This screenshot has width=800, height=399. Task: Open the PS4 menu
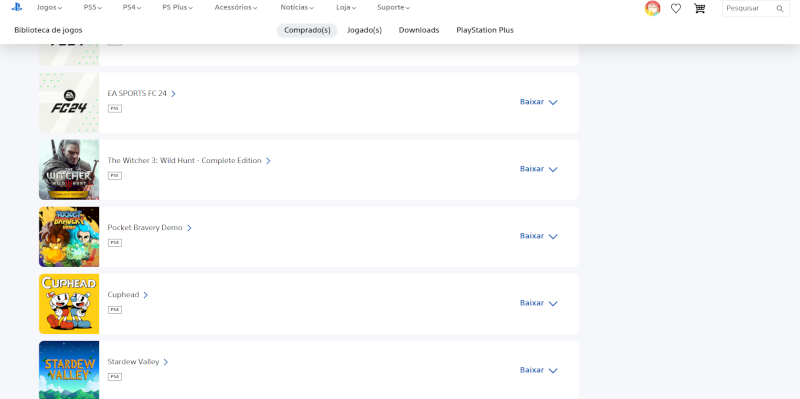click(x=132, y=8)
